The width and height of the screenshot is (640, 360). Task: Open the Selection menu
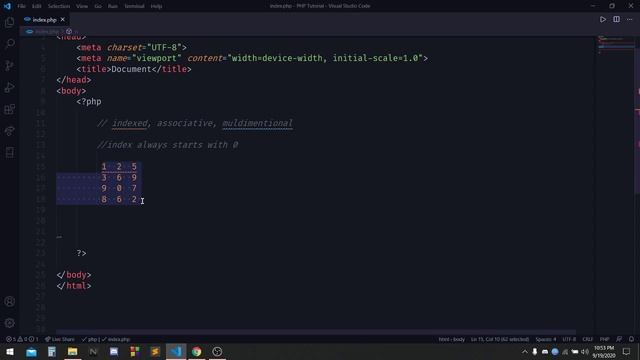(59, 6)
